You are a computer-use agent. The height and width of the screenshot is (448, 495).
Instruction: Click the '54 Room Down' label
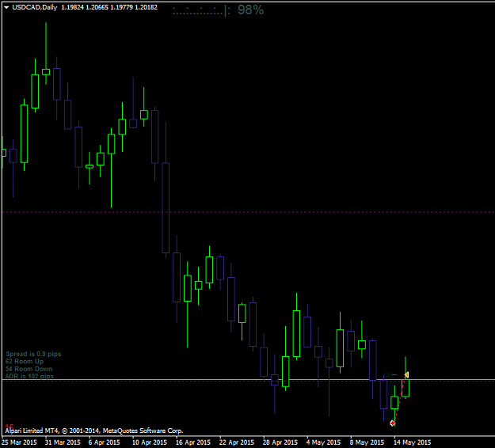29,369
